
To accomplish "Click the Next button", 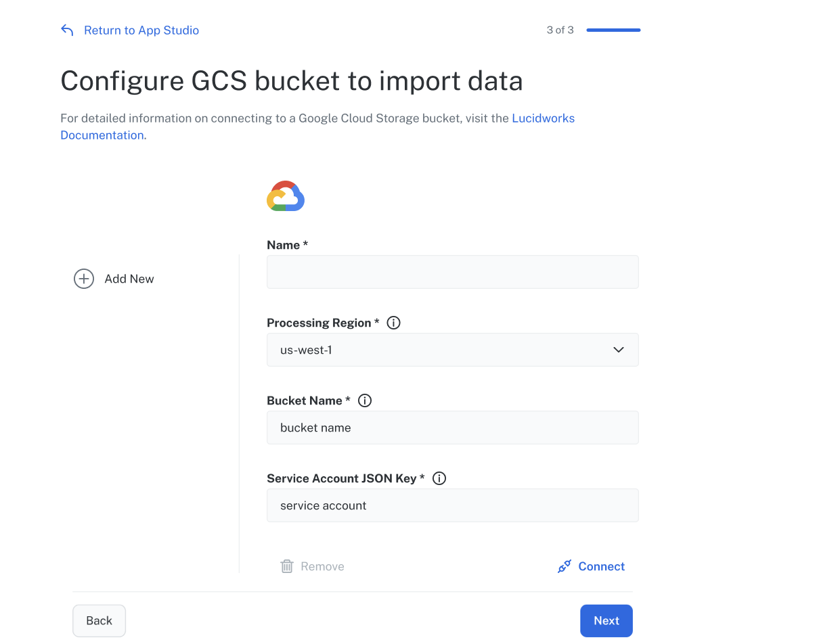I will 606,620.
